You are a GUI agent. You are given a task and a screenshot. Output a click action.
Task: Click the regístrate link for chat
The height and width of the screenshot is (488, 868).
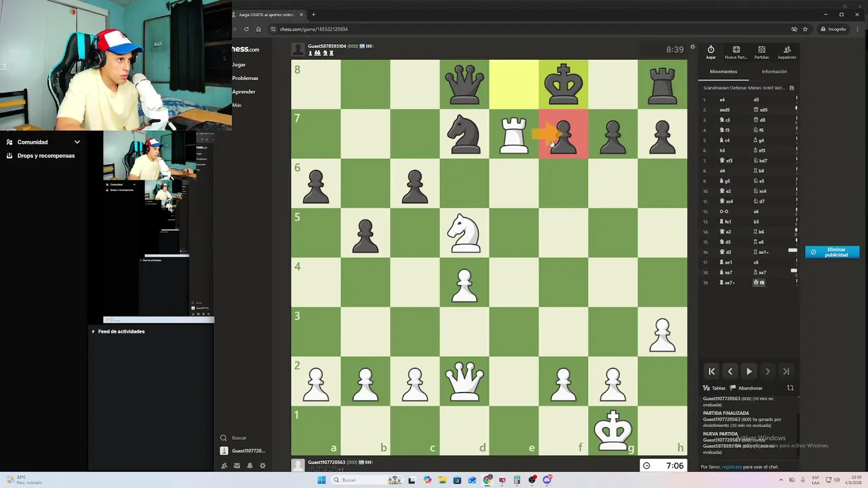tap(732, 466)
